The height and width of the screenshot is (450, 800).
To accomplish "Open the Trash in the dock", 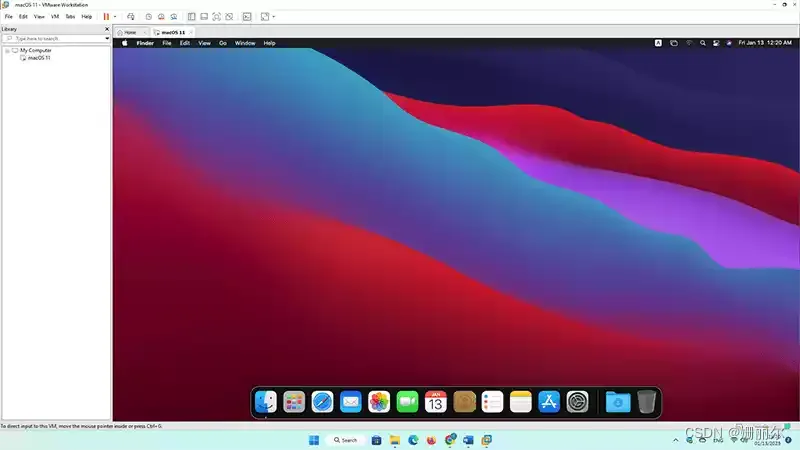I will 646,402.
